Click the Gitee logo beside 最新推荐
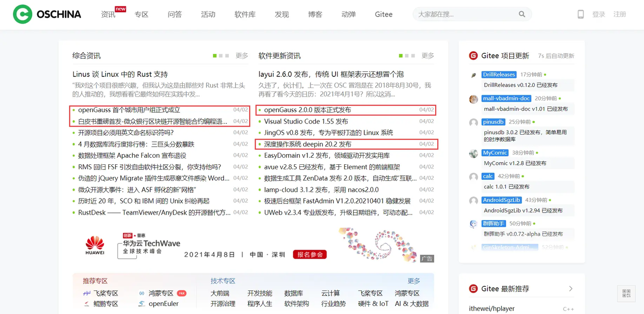Viewport: 644px width, 314px height. pyautogui.click(x=473, y=288)
